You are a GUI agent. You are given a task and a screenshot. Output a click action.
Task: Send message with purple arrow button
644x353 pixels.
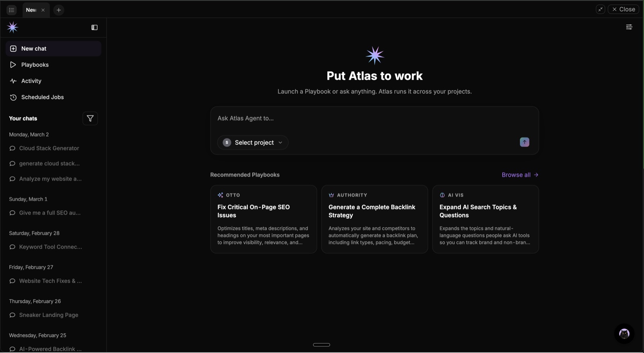pyautogui.click(x=524, y=142)
